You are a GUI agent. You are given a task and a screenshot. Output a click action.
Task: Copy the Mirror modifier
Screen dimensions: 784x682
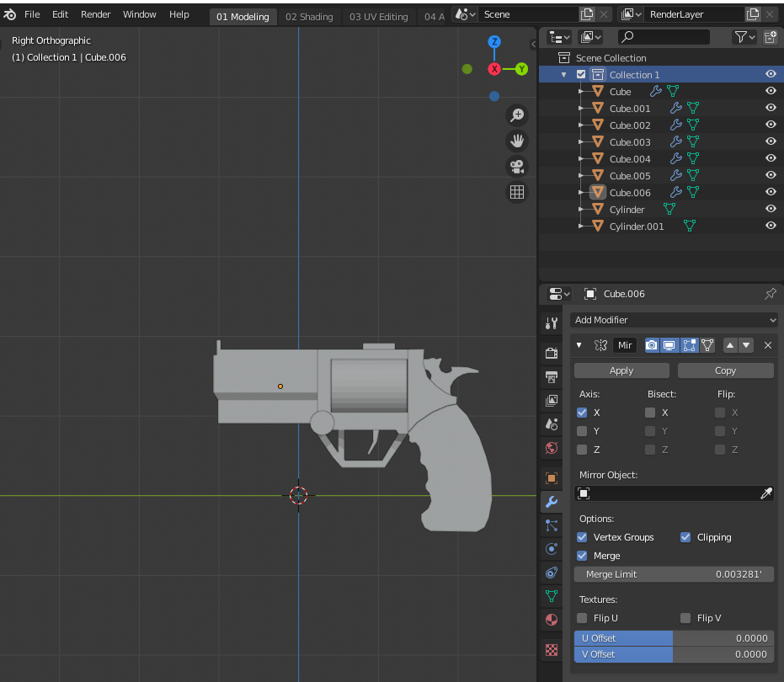tap(726, 370)
